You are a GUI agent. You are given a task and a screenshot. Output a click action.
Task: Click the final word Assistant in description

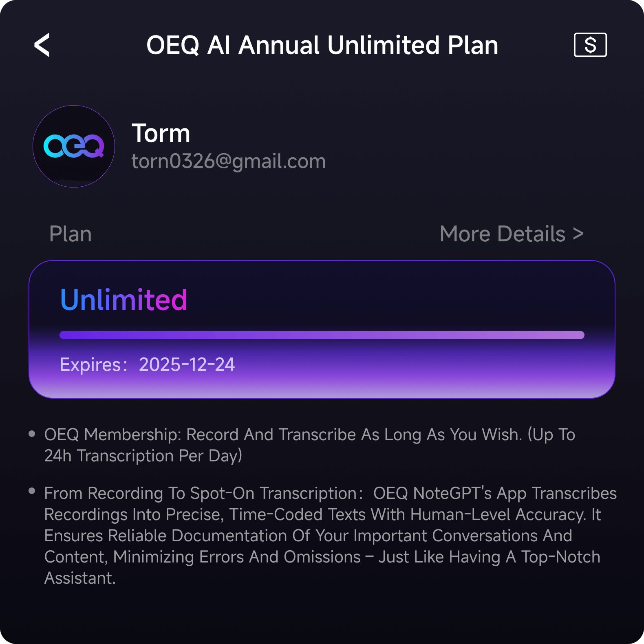(x=80, y=578)
